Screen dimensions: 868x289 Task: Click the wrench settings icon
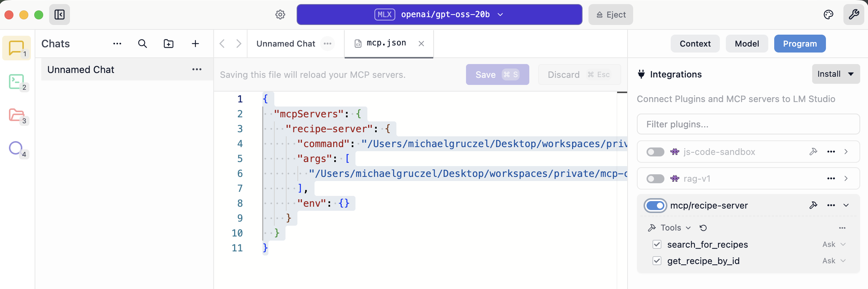click(853, 15)
